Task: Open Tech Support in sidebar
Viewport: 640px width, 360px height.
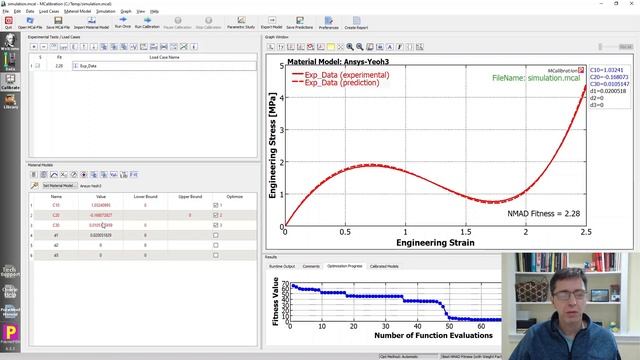Action: click(10, 271)
